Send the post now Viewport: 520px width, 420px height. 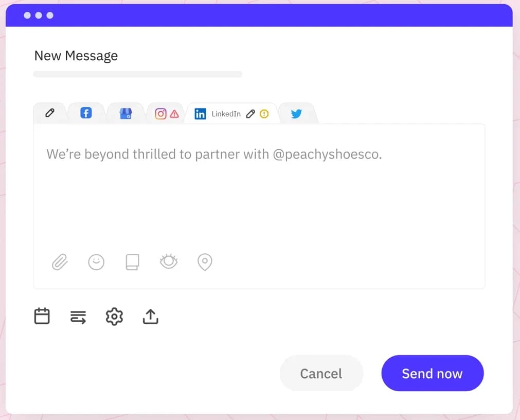point(432,373)
